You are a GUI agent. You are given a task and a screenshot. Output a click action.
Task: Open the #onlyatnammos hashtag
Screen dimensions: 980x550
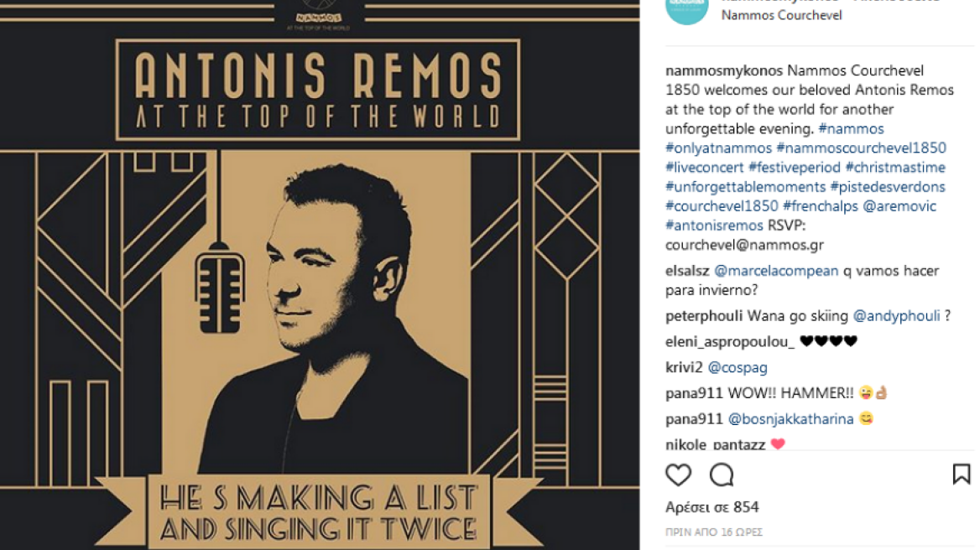(x=719, y=148)
